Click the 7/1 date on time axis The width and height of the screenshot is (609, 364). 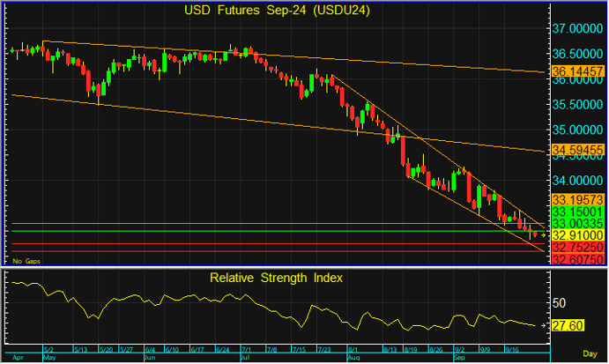click(x=247, y=350)
